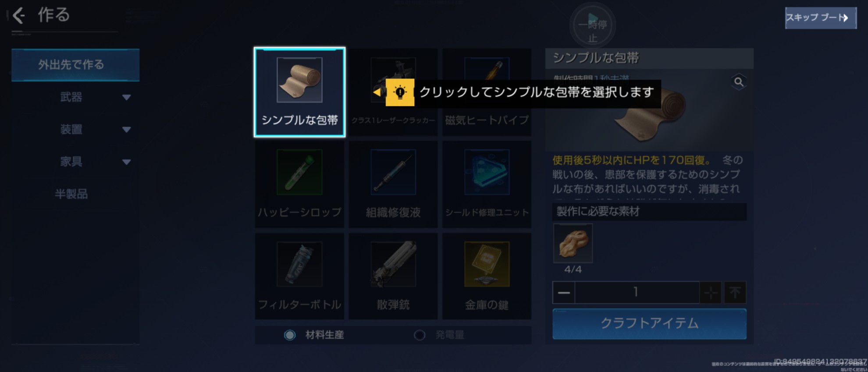
Task: Open the 外出先で作る tab
Action: tap(75, 65)
